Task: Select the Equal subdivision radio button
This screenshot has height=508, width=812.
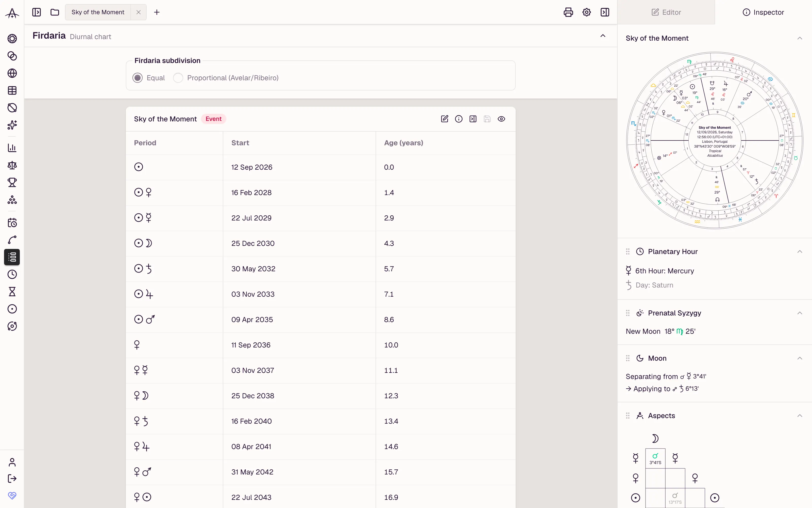Action: [x=138, y=78]
